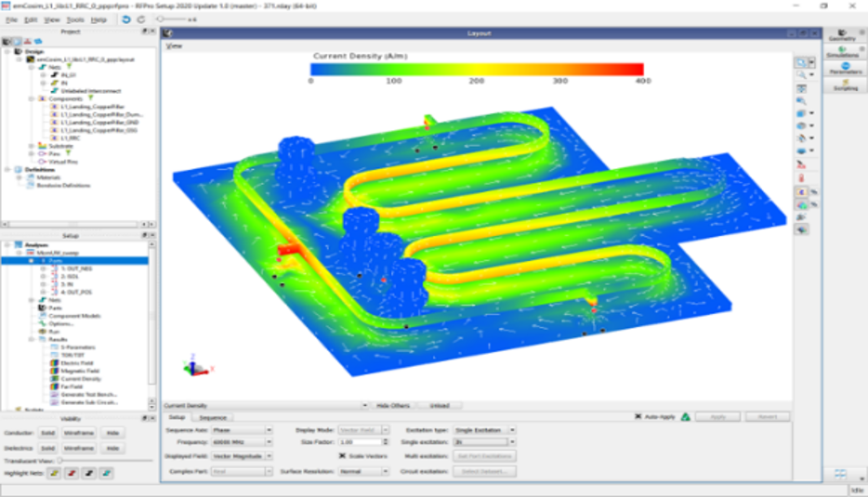Click the Redo arrow in the toolbar
Viewport: 868px width, 497px height.
140,19
